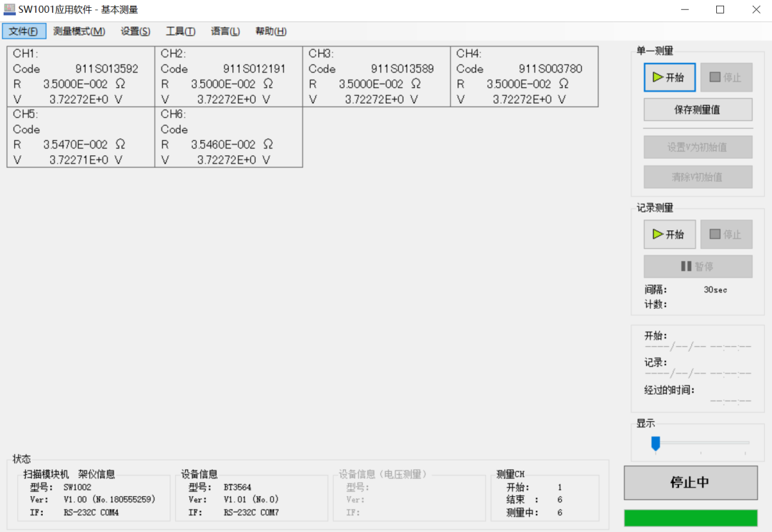Open the 工具(T) menu
Viewport: 772px width, 532px height.
click(x=180, y=31)
